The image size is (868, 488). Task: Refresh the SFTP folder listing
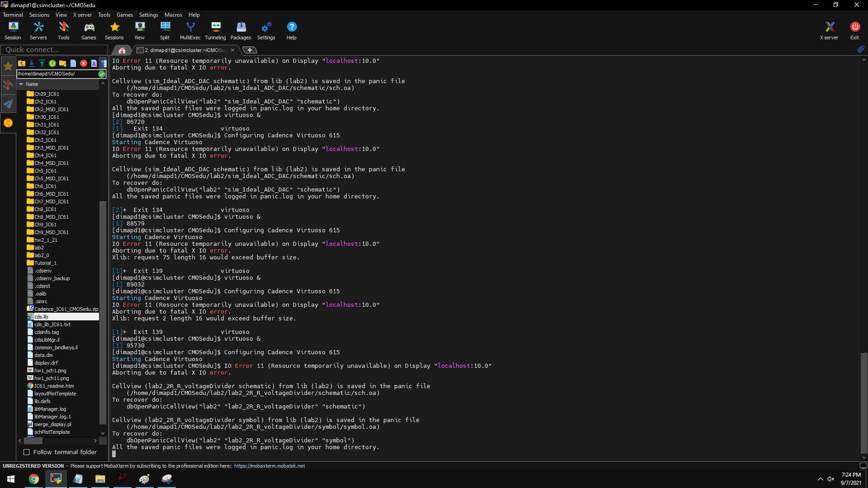point(52,63)
